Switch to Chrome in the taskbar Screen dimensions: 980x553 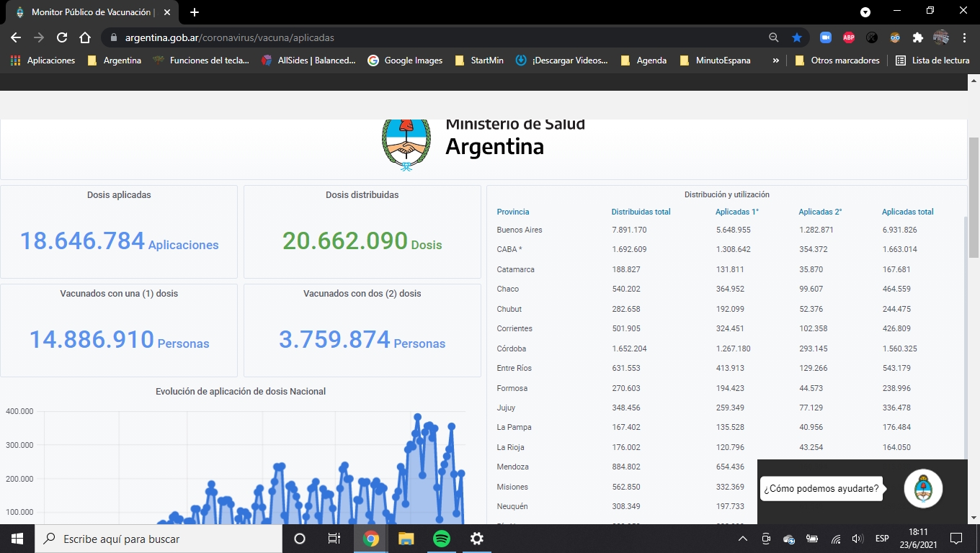point(371,539)
